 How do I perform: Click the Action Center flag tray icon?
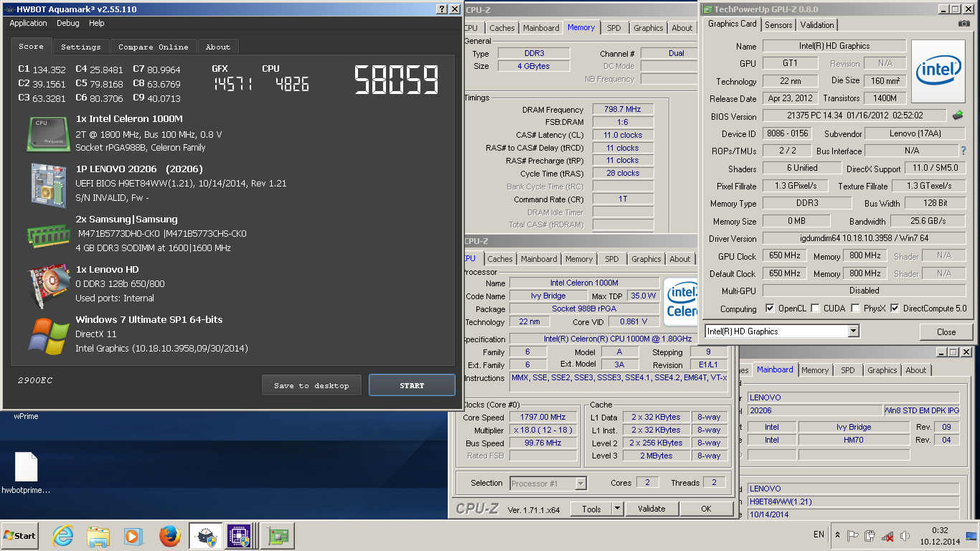point(853,535)
